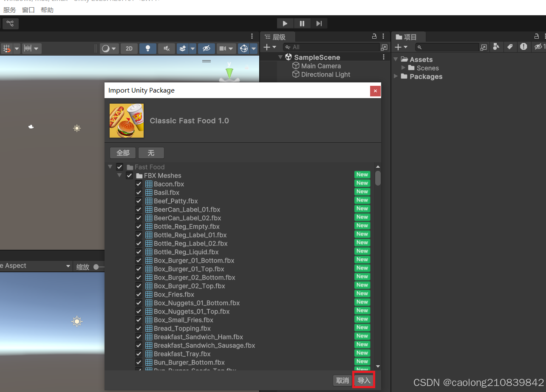
Task: Open gizmos dropdown arrow
Action: (254, 49)
